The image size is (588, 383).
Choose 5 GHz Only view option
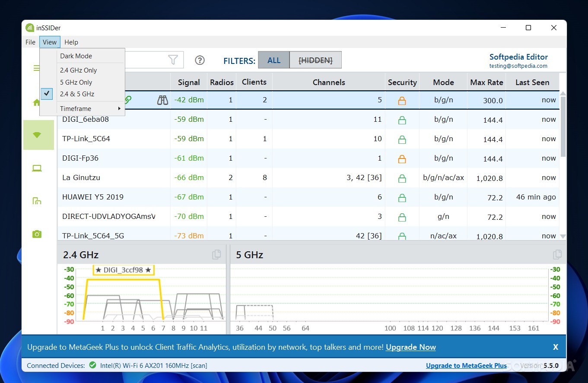[x=82, y=82]
